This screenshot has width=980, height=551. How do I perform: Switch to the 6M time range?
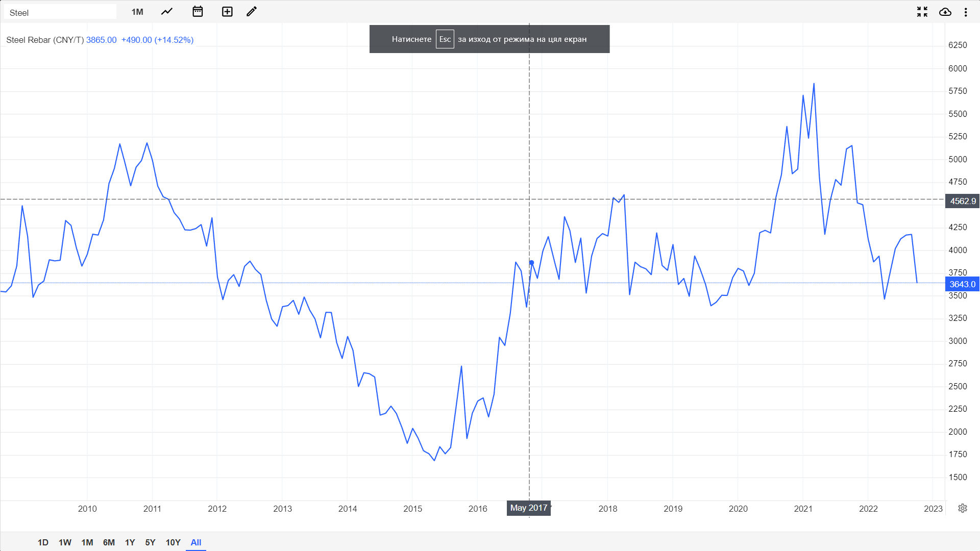[109, 542]
